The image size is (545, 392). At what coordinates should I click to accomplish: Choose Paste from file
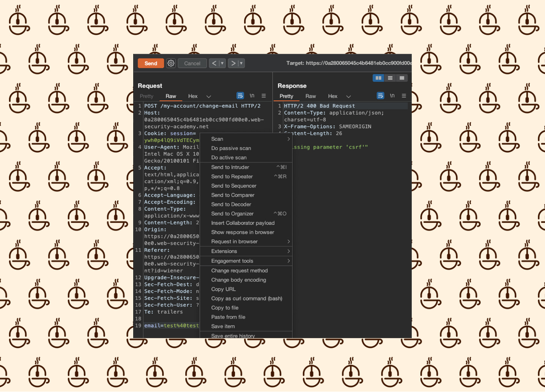point(246,317)
